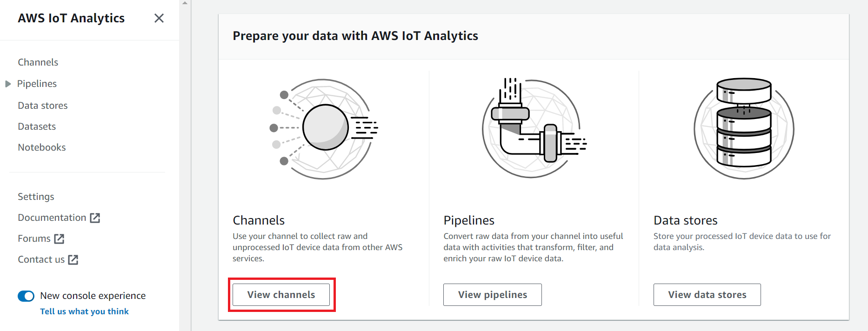This screenshot has width=868, height=331.
Task: Click the Pipelines pipe illustration icon
Action: [x=534, y=129]
